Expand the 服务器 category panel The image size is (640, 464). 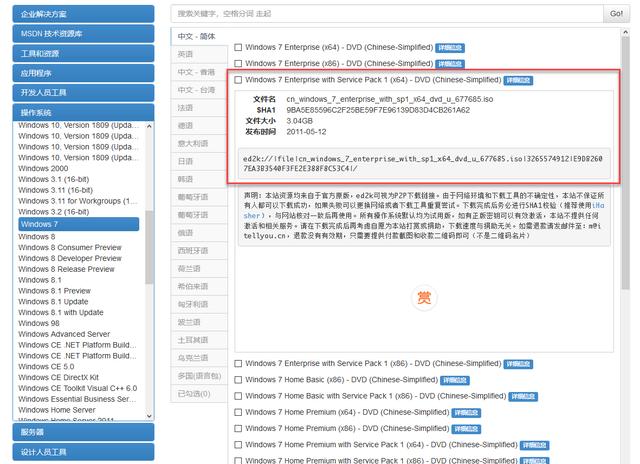click(83, 432)
